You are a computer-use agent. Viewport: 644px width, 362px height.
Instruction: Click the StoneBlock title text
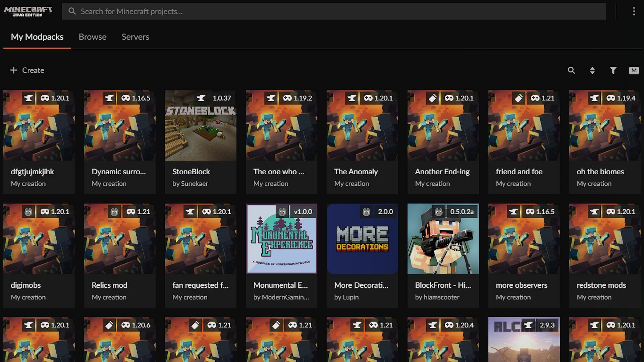click(191, 172)
